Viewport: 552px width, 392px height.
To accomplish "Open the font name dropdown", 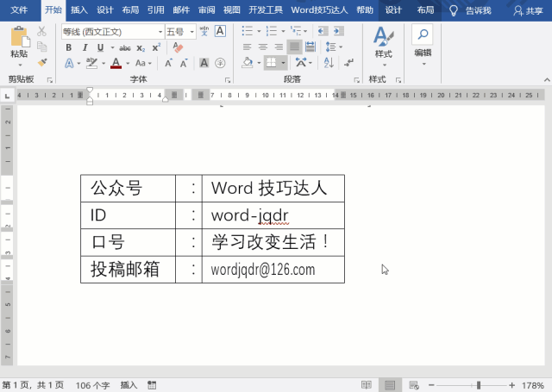I will (160, 32).
